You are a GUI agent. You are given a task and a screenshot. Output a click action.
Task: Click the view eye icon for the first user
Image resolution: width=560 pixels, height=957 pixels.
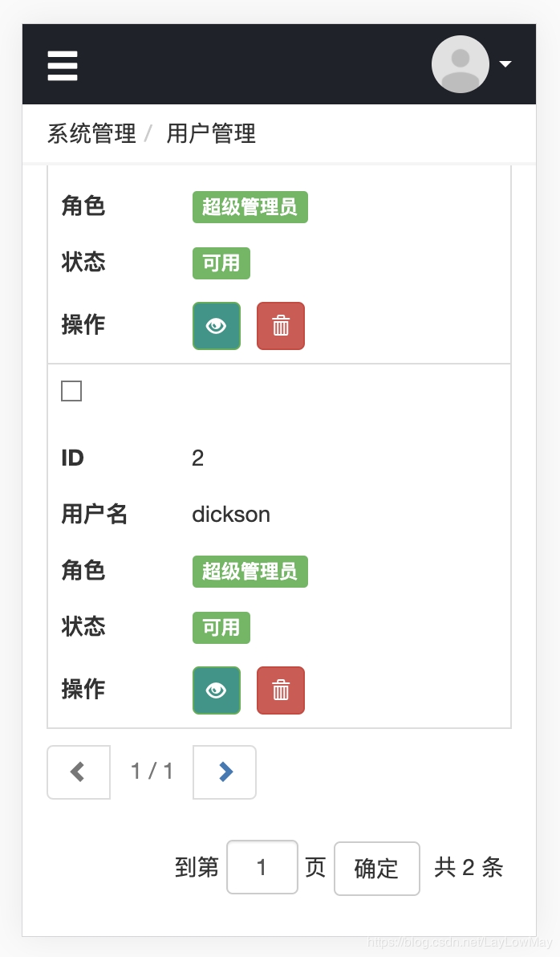pyautogui.click(x=217, y=326)
